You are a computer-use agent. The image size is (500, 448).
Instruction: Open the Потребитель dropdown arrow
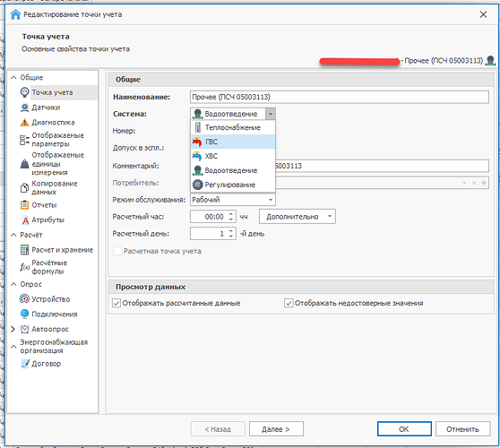(464, 183)
